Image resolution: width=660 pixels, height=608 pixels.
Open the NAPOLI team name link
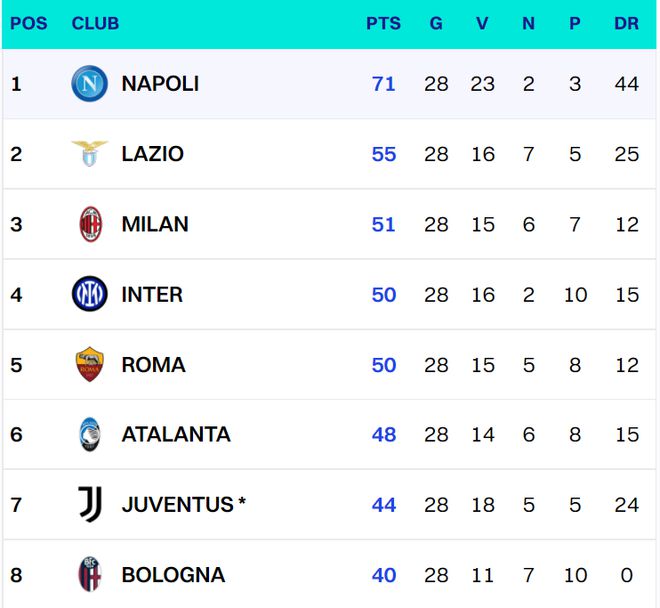point(160,83)
